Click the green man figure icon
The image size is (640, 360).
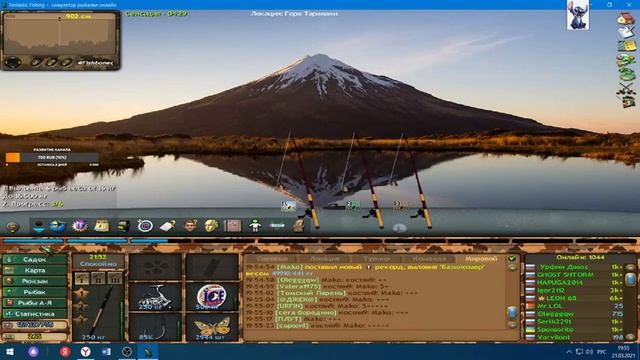(x=255, y=225)
